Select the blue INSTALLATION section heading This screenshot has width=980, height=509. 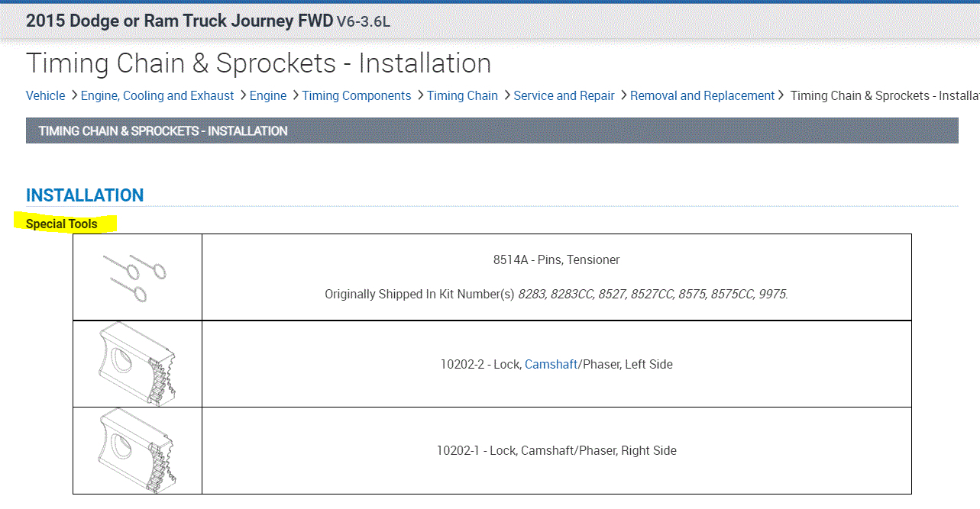click(85, 195)
